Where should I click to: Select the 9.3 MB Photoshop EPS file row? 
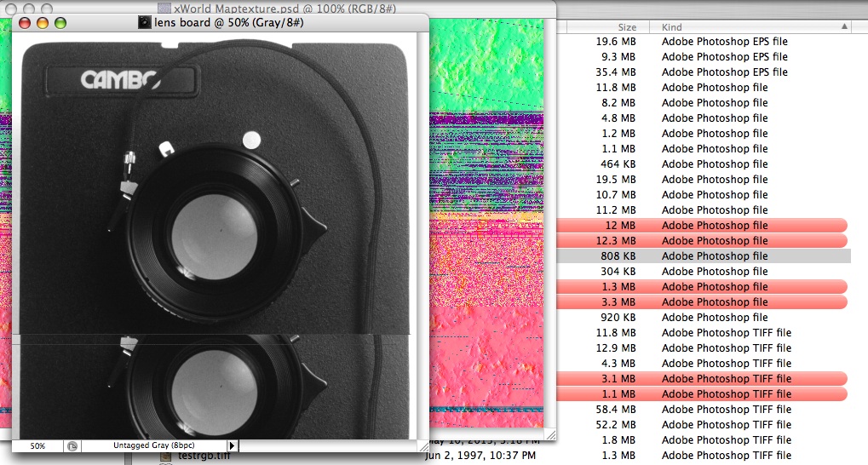(704, 56)
